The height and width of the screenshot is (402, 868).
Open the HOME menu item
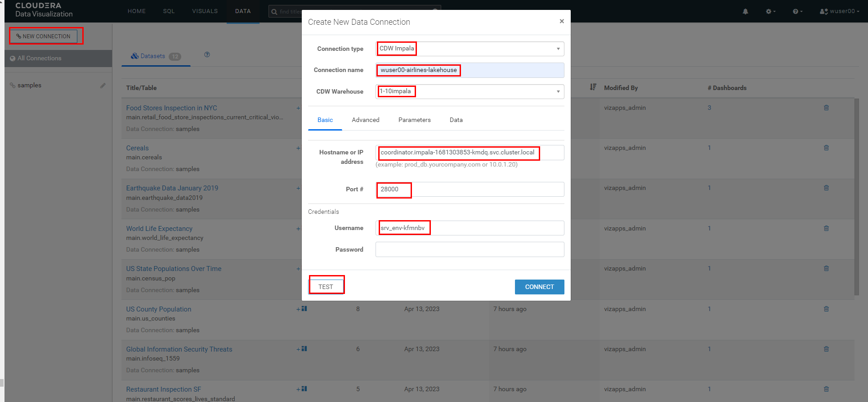[137, 11]
